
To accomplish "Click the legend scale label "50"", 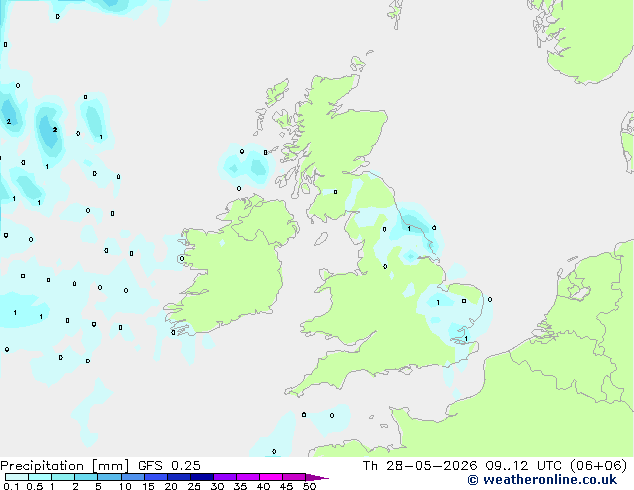I will coord(310,486).
